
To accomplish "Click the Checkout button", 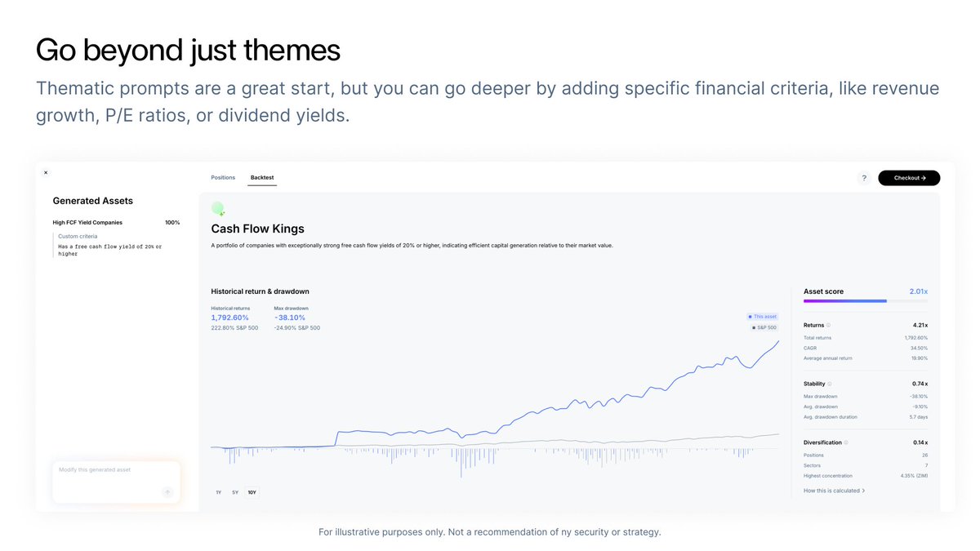I will tap(908, 178).
